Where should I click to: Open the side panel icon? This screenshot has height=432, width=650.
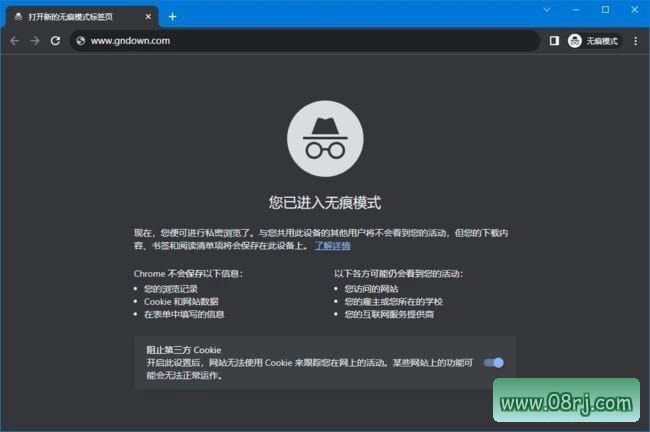click(x=554, y=41)
